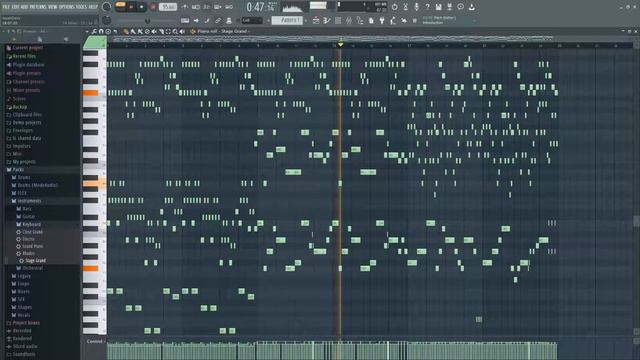The image size is (640, 360).
Task: Select the Zoom magnifier tool in piano roll
Action: [x=175, y=31]
